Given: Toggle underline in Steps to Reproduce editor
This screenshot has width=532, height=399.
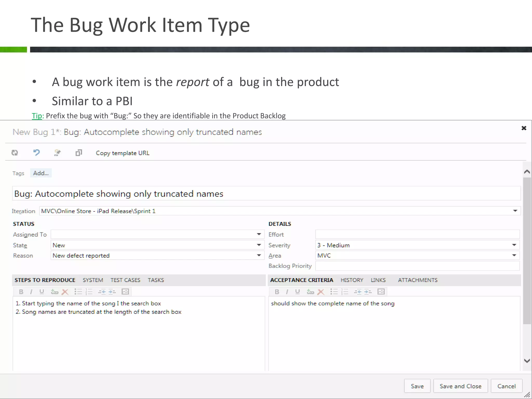Looking at the screenshot, I should (x=42, y=292).
